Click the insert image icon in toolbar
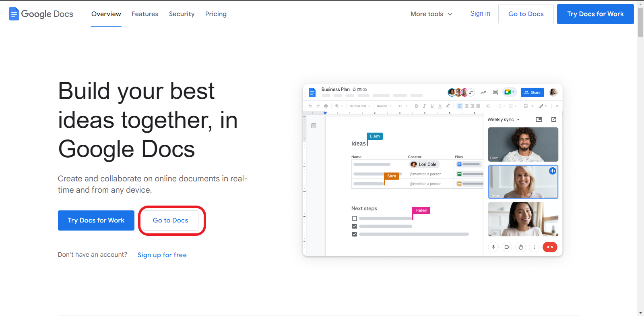644x316 pixels. tap(526, 106)
